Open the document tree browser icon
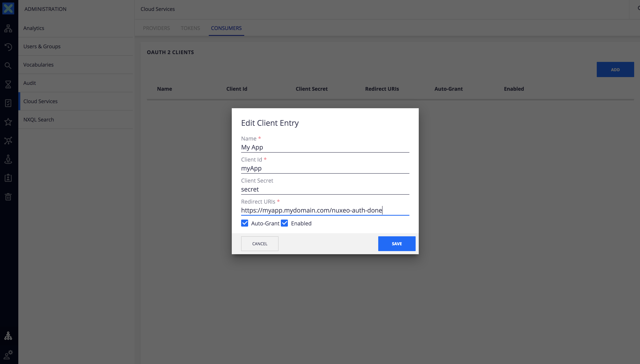This screenshot has height=364, width=640. click(8, 28)
